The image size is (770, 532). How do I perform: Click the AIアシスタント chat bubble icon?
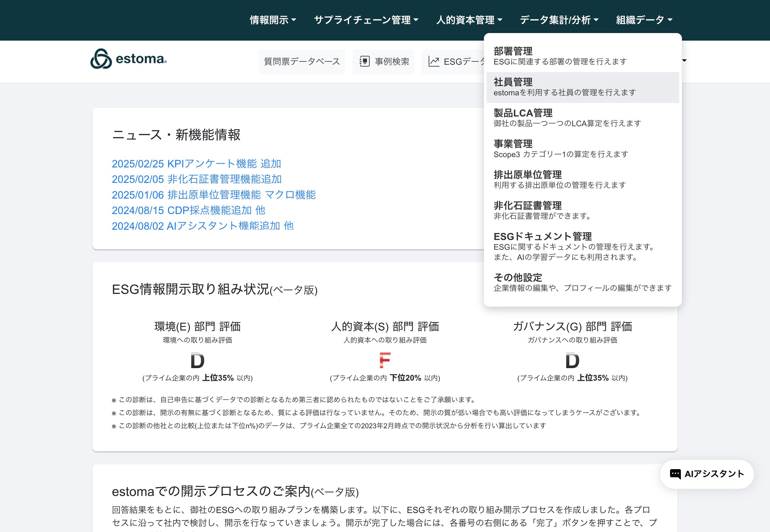[675, 474]
